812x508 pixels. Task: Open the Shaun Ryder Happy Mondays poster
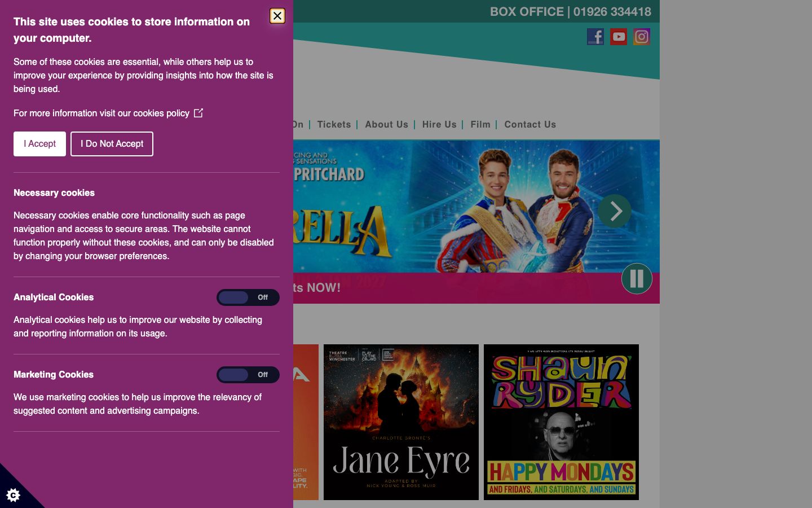point(561,422)
